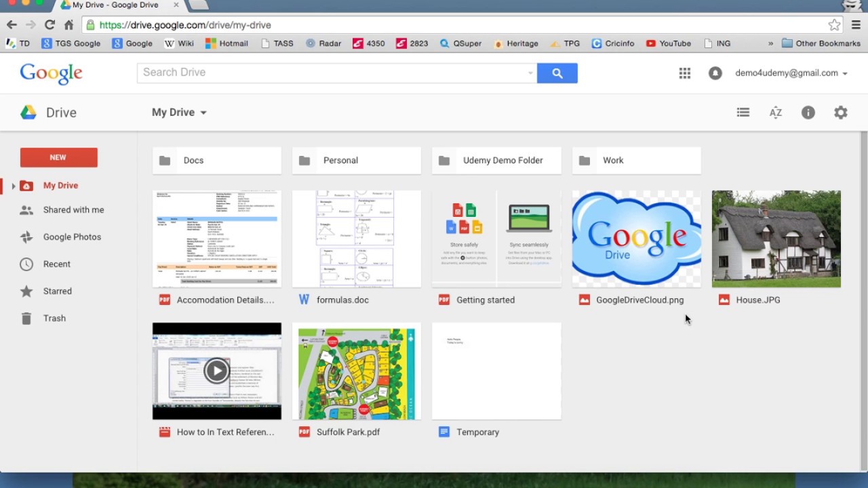Viewport: 868px width, 488px height.
Task: Go to browser home icon
Action: (x=68, y=24)
